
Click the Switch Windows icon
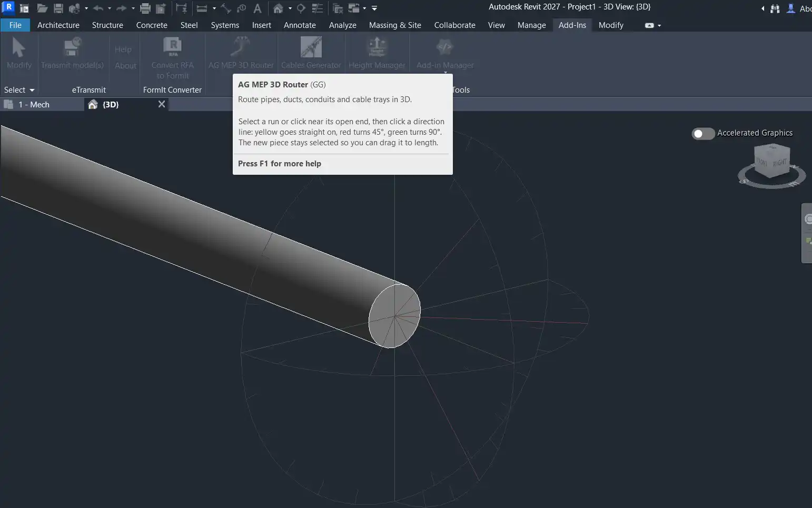(x=354, y=8)
